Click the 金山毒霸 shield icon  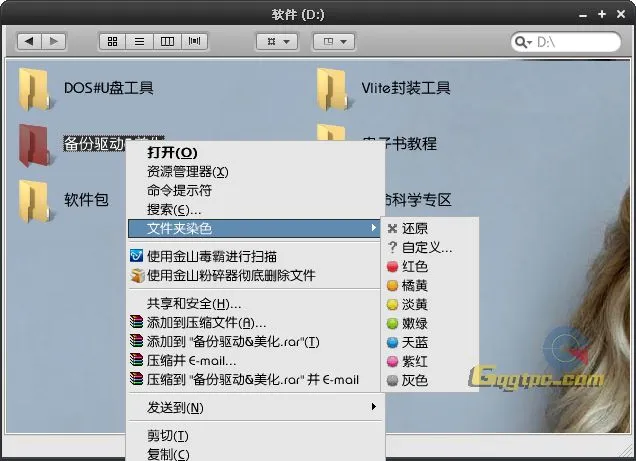(x=137, y=256)
